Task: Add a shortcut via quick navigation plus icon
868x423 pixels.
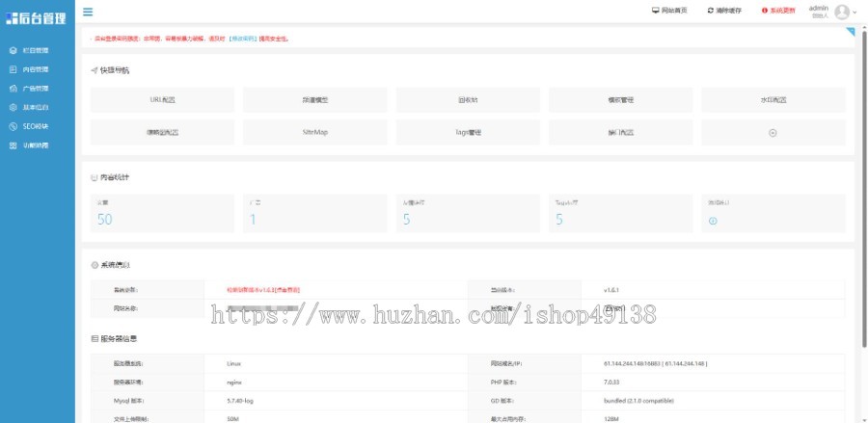Action: click(x=773, y=133)
